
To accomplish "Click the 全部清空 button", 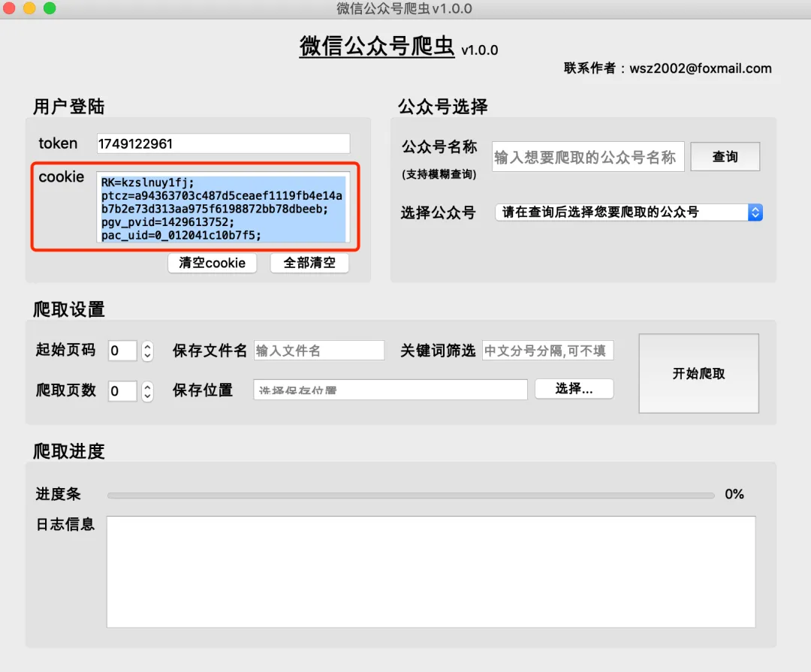I will [x=309, y=263].
